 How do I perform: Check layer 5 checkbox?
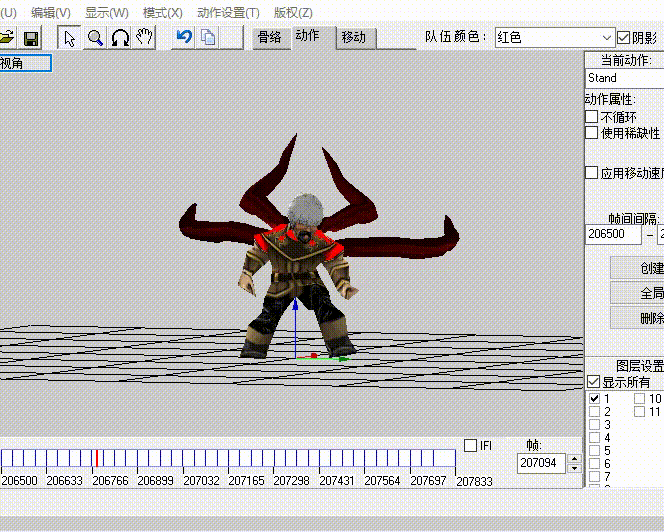[x=595, y=450]
